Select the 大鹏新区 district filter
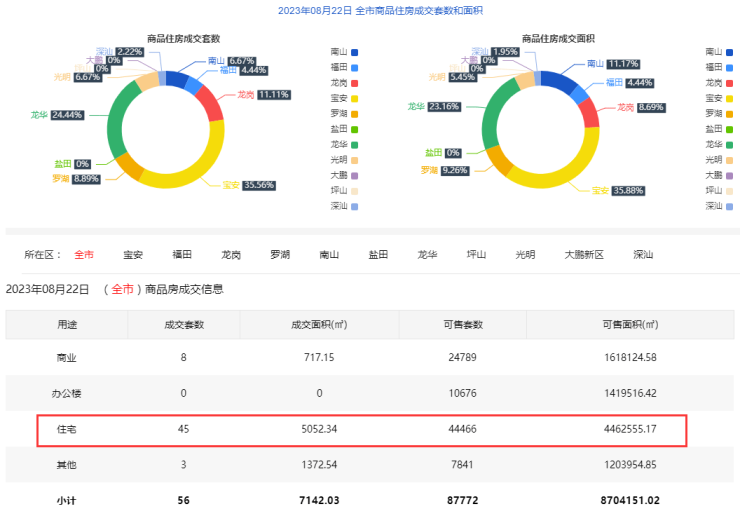740x530 pixels. tap(584, 255)
